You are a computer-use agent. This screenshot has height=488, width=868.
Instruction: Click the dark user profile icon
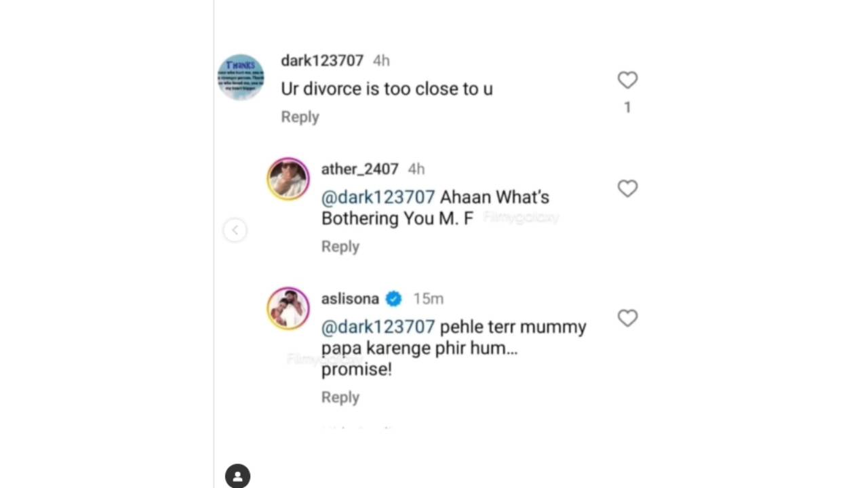[x=238, y=476]
